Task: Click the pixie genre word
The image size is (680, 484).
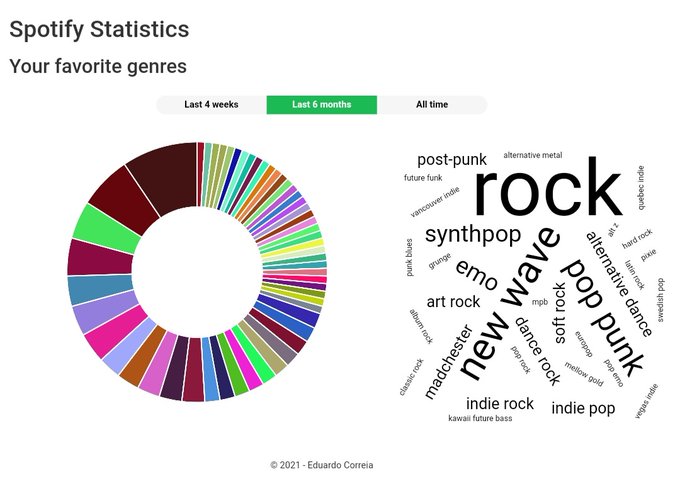Action: [x=648, y=255]
